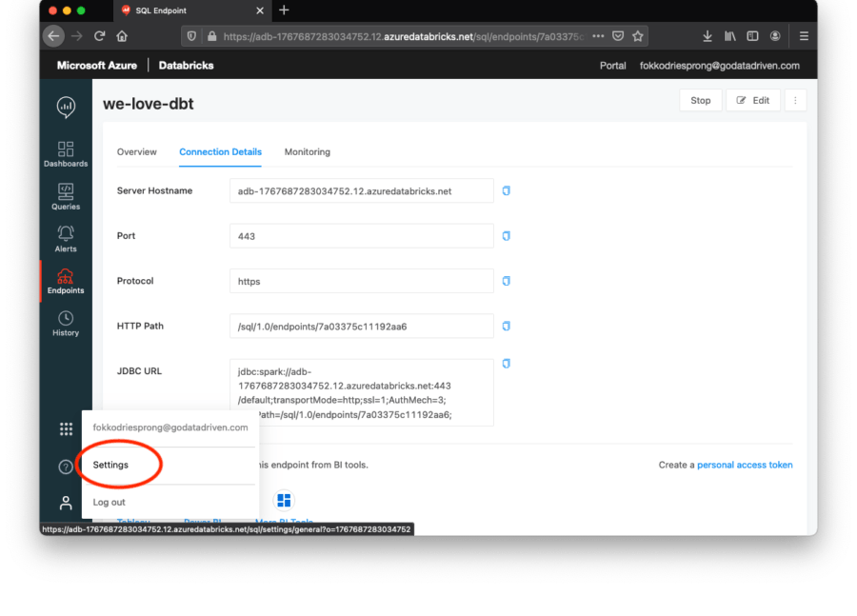Open the personal access token link

pos(745,465)
